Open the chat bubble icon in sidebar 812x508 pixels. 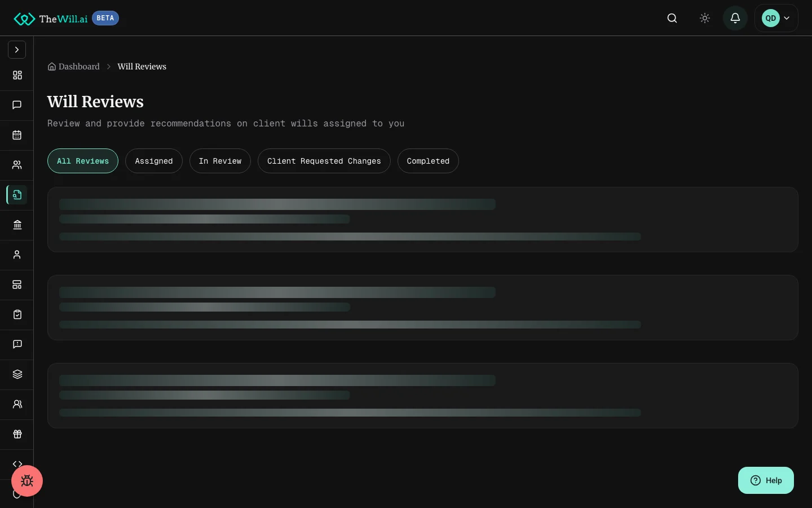coord(17,105)
